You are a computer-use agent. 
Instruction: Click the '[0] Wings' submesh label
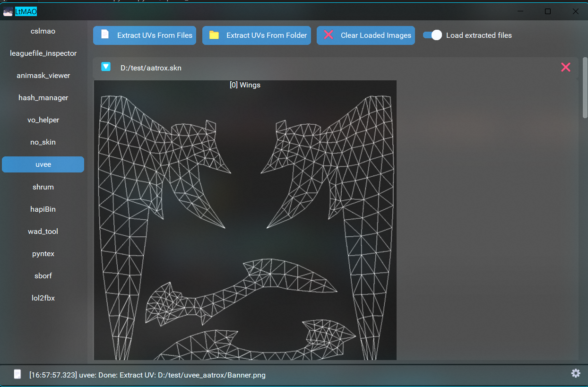pyautogui.click(x=245, y=85)
